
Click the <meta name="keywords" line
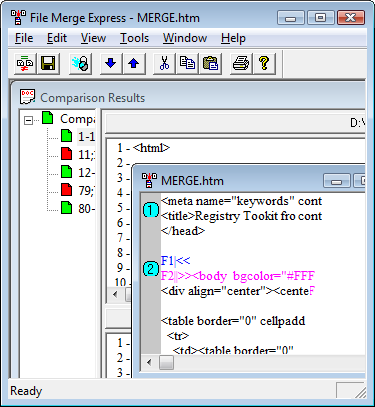click(241, 201)
